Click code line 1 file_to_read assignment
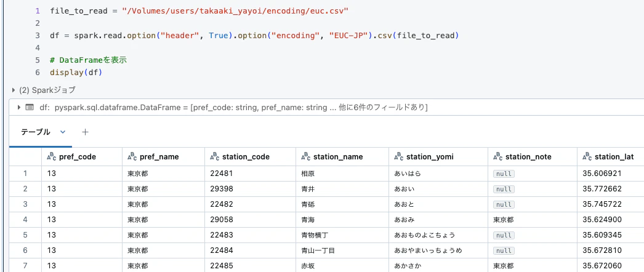644x272 pixels. (199, 11)
